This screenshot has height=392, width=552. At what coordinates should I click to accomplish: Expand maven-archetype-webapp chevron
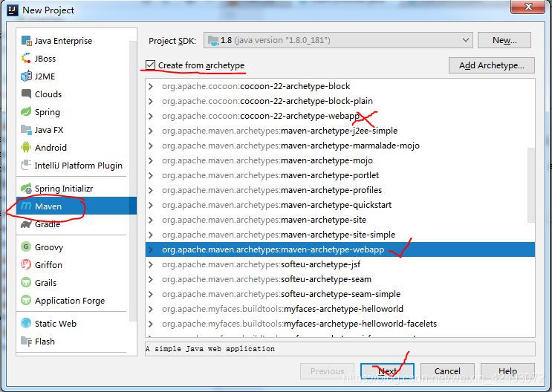151,249
